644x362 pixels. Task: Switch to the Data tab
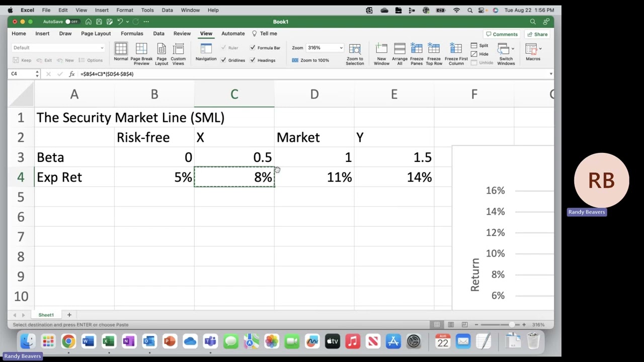click(x=158, y=34)
